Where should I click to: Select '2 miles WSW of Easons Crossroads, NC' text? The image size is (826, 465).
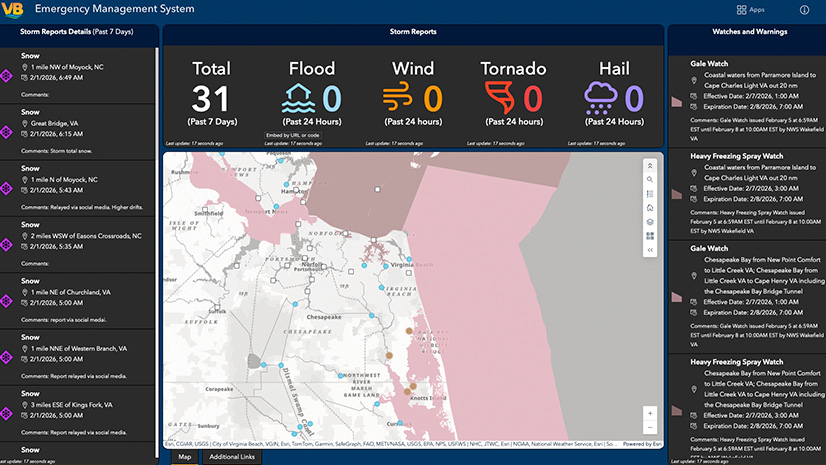[86, 236]
